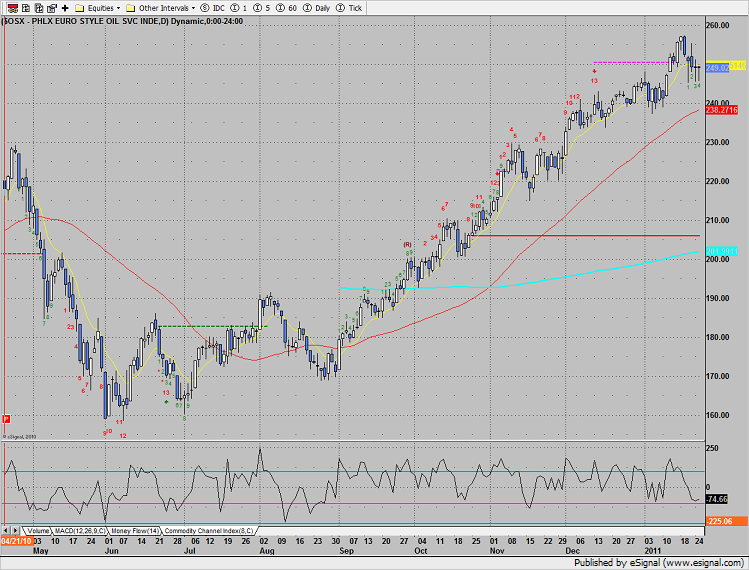
Task: Click the Sep month label on time axis
Action: pyautogui.click(x=346, y=551)
